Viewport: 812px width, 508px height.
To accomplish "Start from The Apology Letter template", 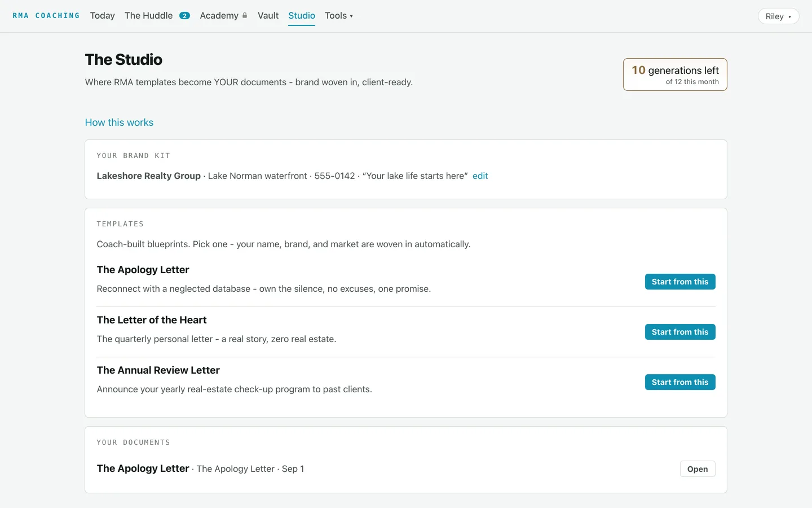I will tap(680, 282).
